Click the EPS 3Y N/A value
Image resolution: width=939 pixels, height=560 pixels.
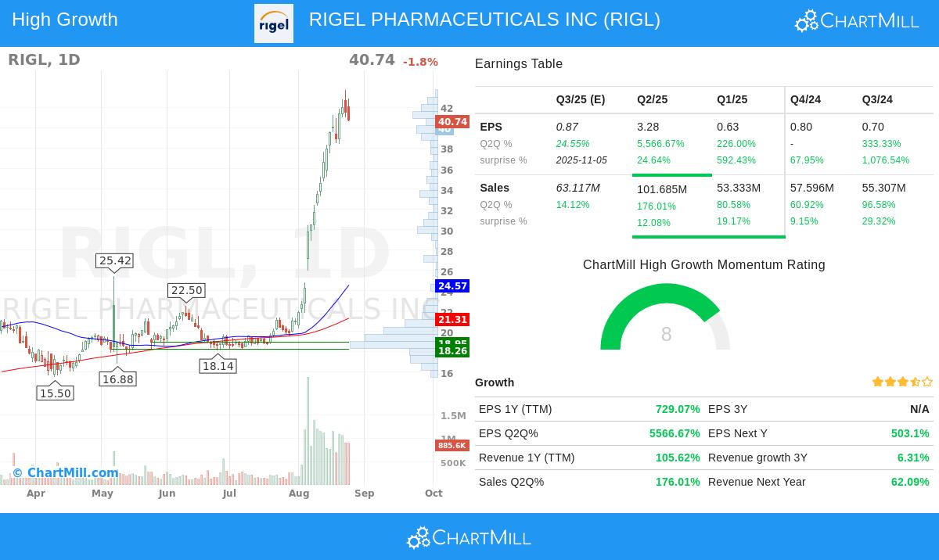(x=919, y=409)
